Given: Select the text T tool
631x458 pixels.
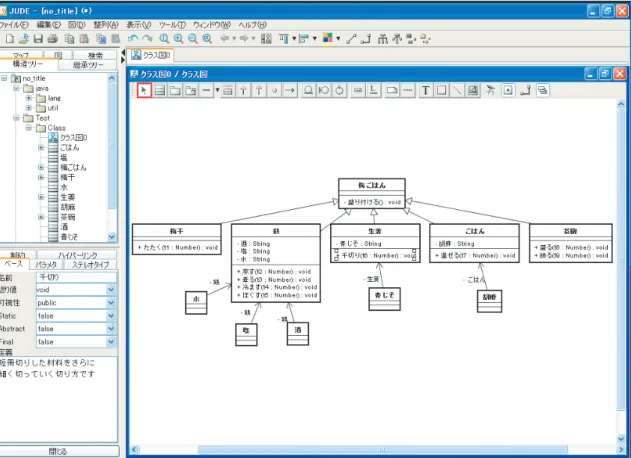Looking at the screenshot, I should [x=425, y=90].
